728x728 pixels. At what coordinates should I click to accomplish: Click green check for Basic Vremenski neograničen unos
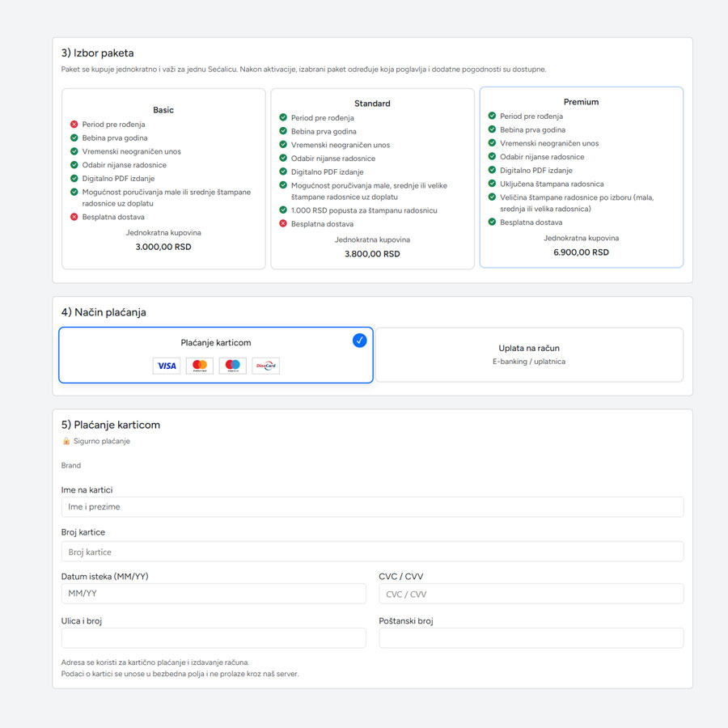coord(74,151)
